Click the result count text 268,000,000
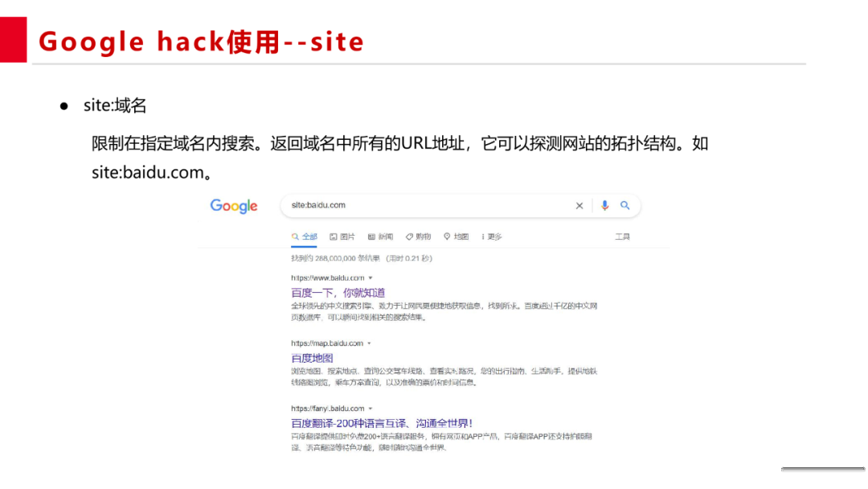The height and width of the screenshot is (489, 868). [x=335, y=258]
